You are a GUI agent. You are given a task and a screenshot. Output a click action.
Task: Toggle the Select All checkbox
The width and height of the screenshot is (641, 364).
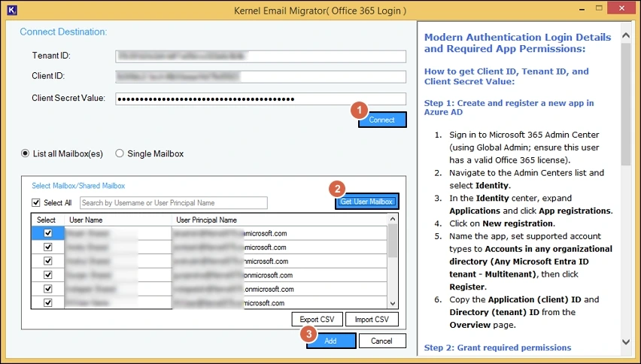(x=36, y=202)
